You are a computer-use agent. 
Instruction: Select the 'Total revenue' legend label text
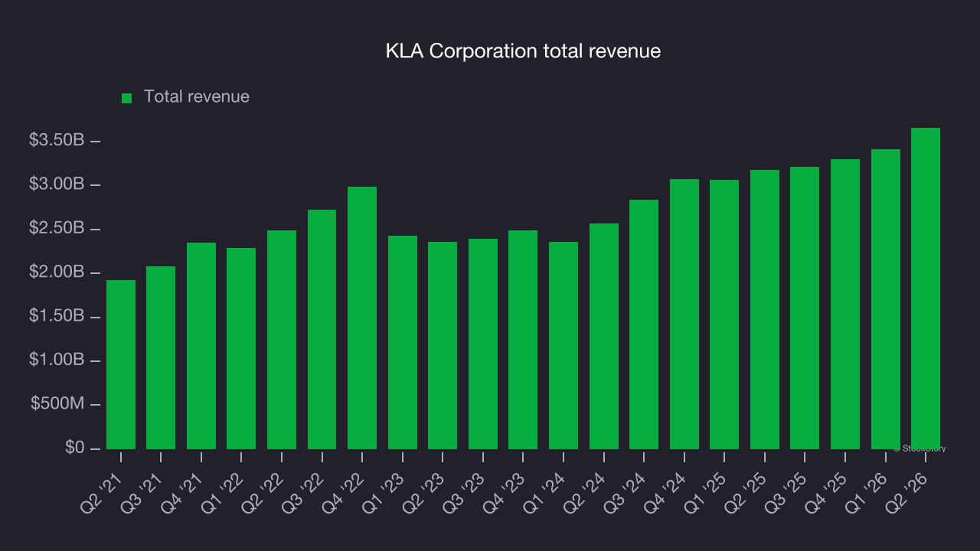click(197, 97)
